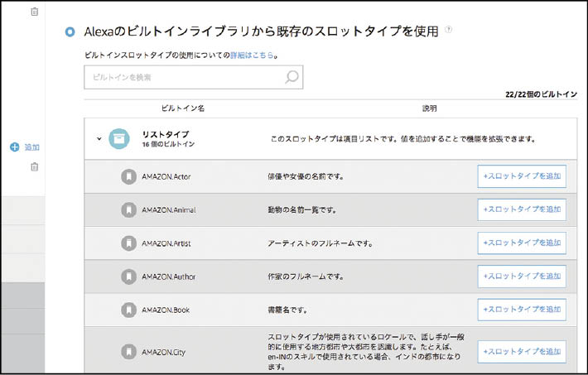
Task: Click description 作家のフルネームです。
Action: 306,276
